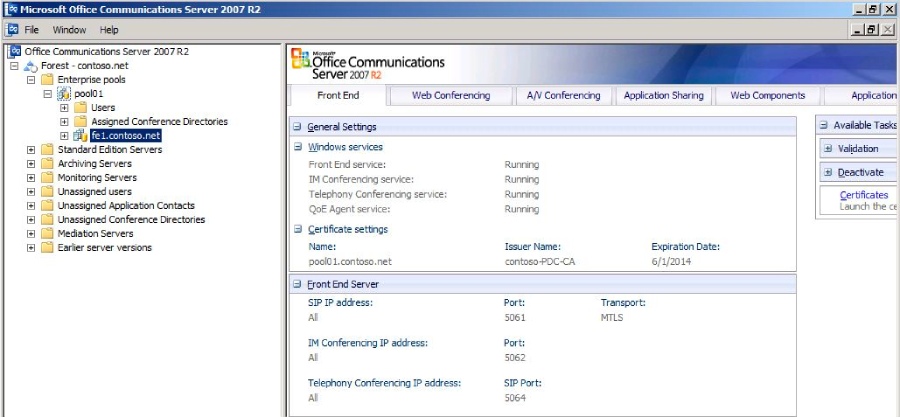
Task: Click the 6/1/2014 expiration date
Action: point(672,262)
